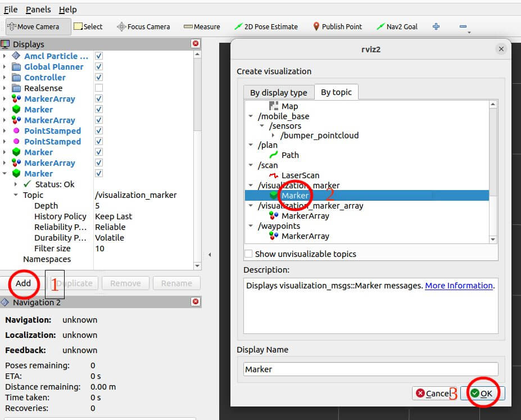Activate the 2D Pose Estimate tool
Screen dimensions: 521x420
point(266,26)
